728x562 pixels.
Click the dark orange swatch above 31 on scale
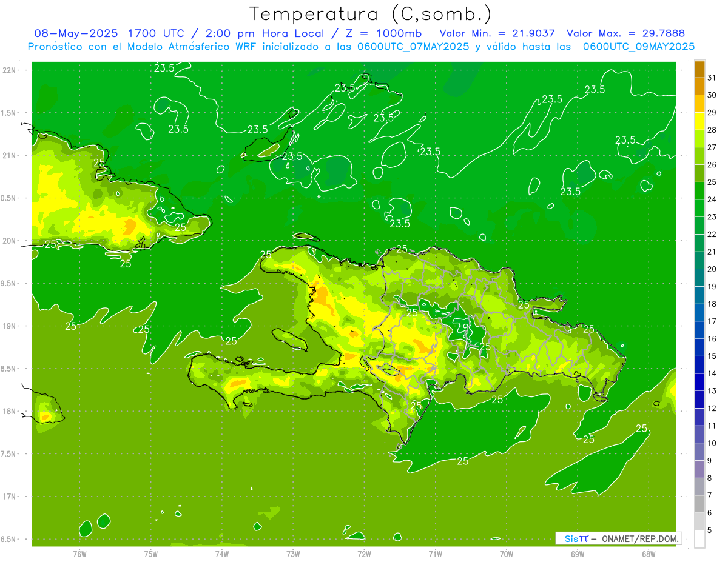click(699, 69)
